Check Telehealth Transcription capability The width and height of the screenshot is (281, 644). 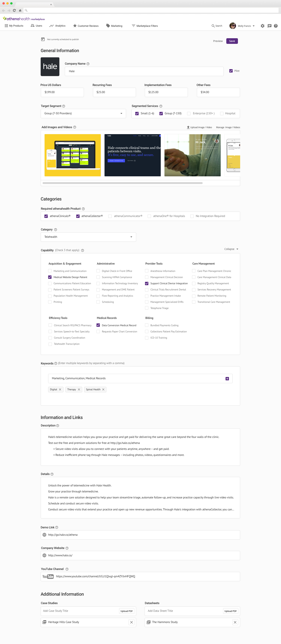tap(50, 344)
